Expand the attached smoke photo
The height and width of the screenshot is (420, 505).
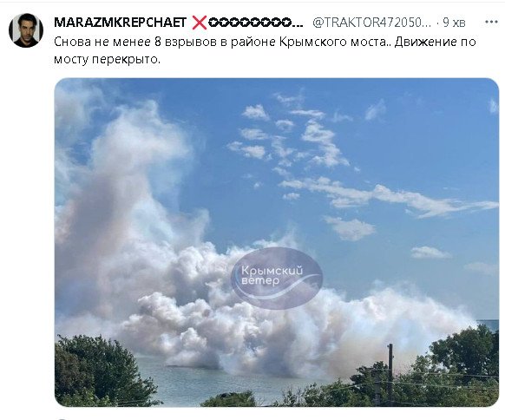277,242
